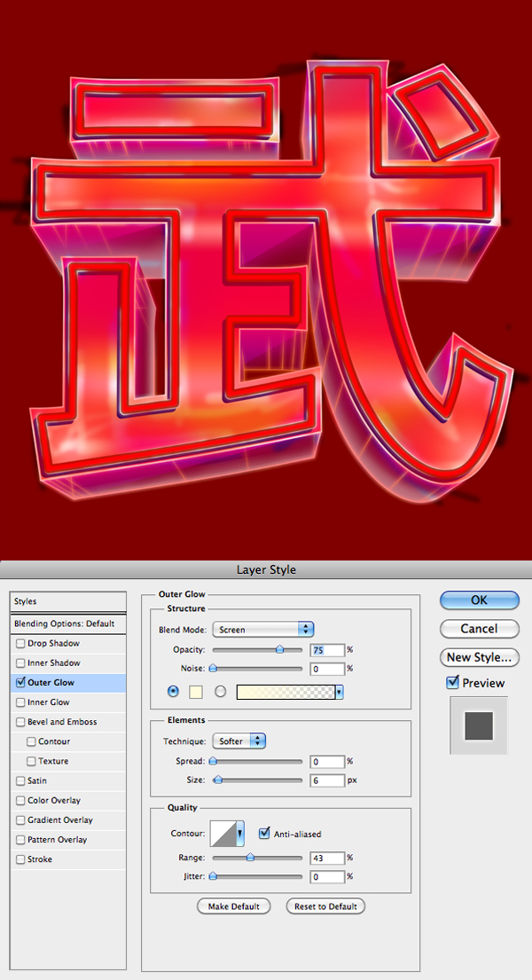
Task: Select Blending Options: Default
Action: coord(69,623)
